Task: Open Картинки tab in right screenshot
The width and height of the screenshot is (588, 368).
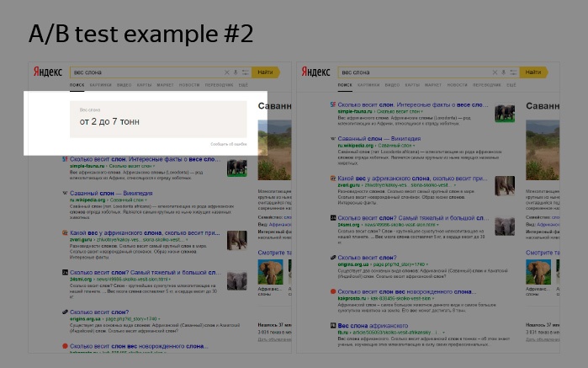Action: 368,85
